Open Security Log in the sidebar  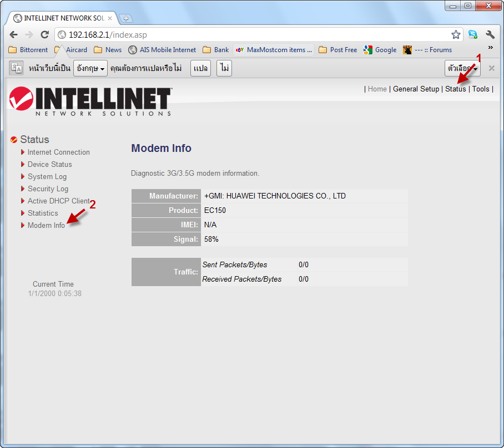coord(48,189)
